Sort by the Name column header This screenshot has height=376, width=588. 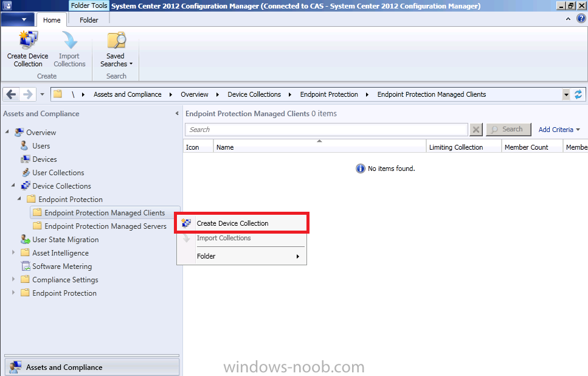coord(319,147)
